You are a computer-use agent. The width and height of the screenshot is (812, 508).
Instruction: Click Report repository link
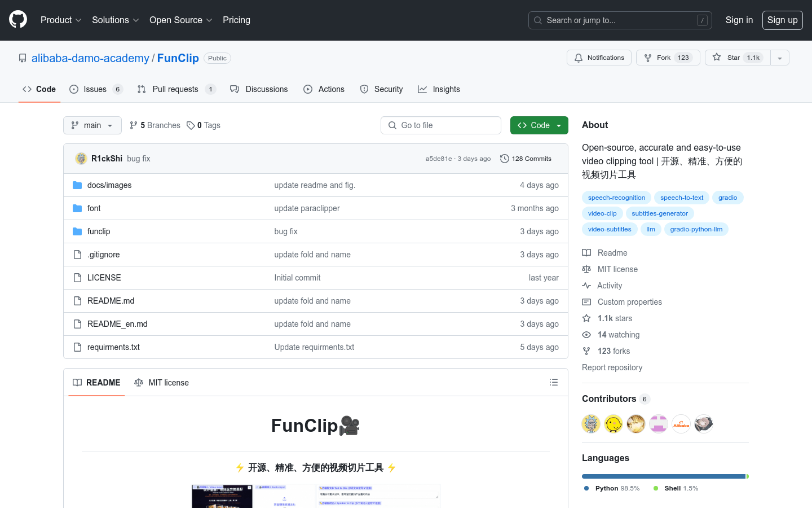point(612,367)
